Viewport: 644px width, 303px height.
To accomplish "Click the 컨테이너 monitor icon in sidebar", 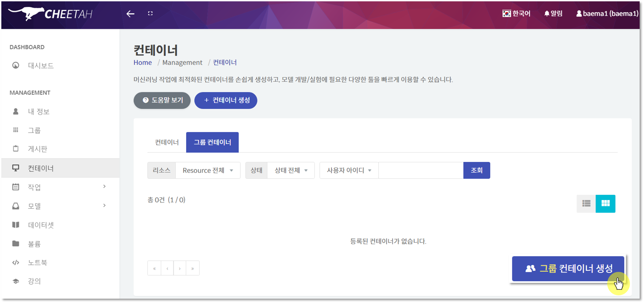I will [16, 168].
